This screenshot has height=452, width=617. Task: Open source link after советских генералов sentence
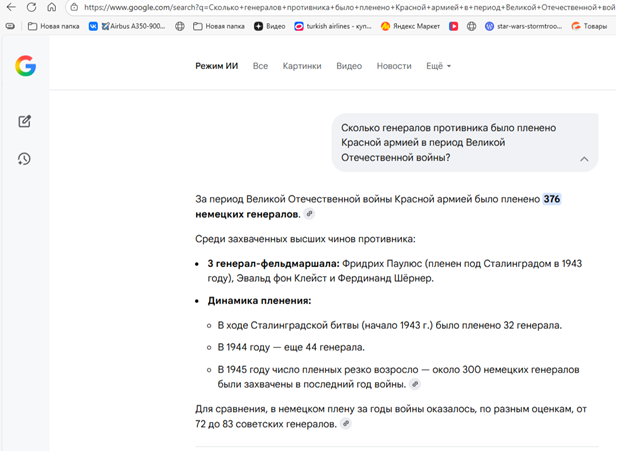[x=346, y=424]
